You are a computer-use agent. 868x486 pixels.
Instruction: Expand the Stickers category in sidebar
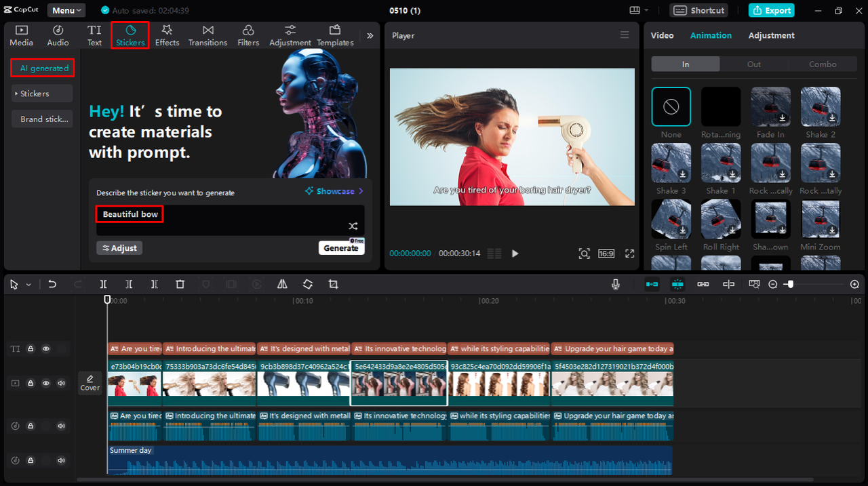[x=41, y=94]
